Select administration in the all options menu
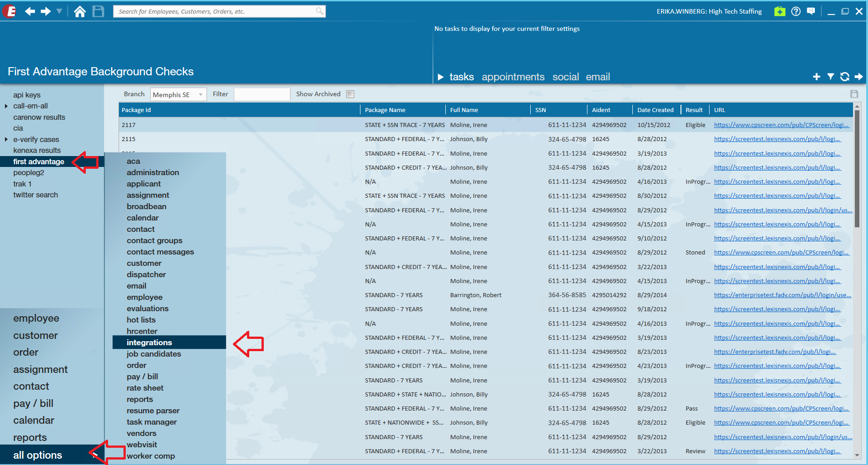Image resolution: width=868 pixels, height=465 pixels. click(x=153, y=172)
